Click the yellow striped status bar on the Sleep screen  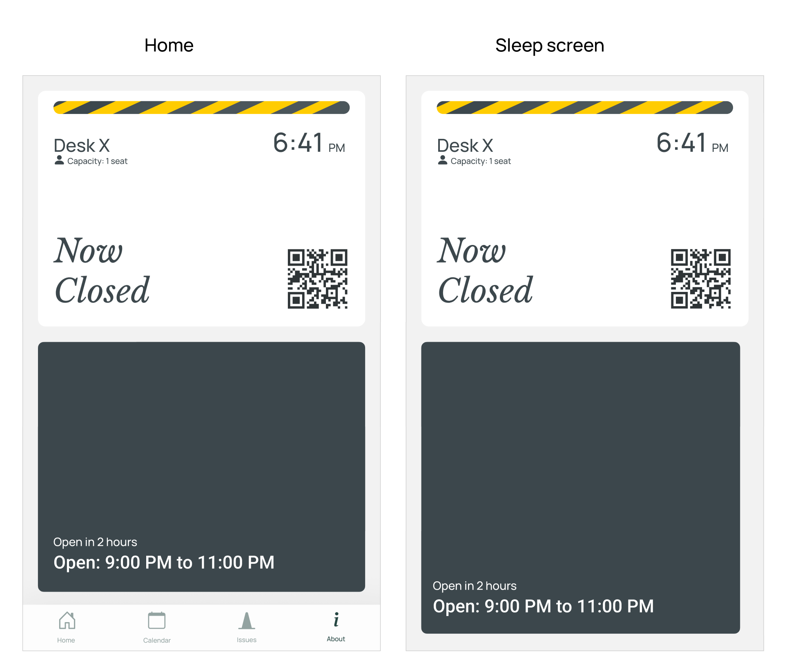(x=584, y=107)
